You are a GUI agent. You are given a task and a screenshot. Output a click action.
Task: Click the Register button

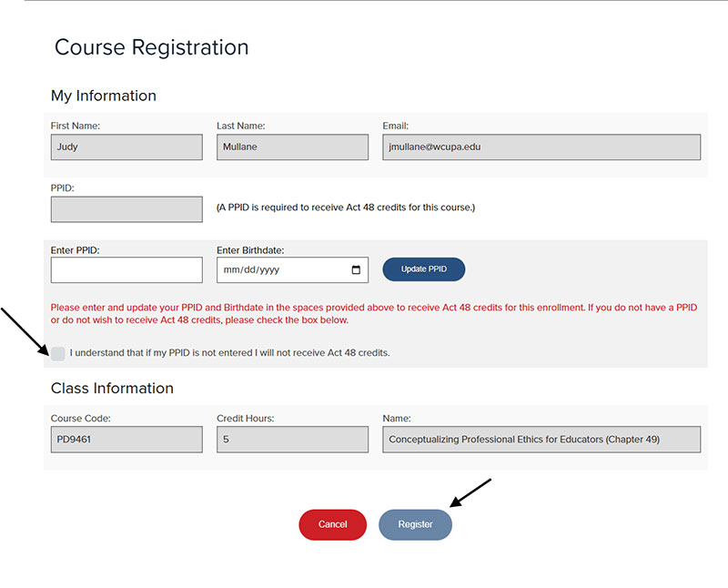[415, 524]
